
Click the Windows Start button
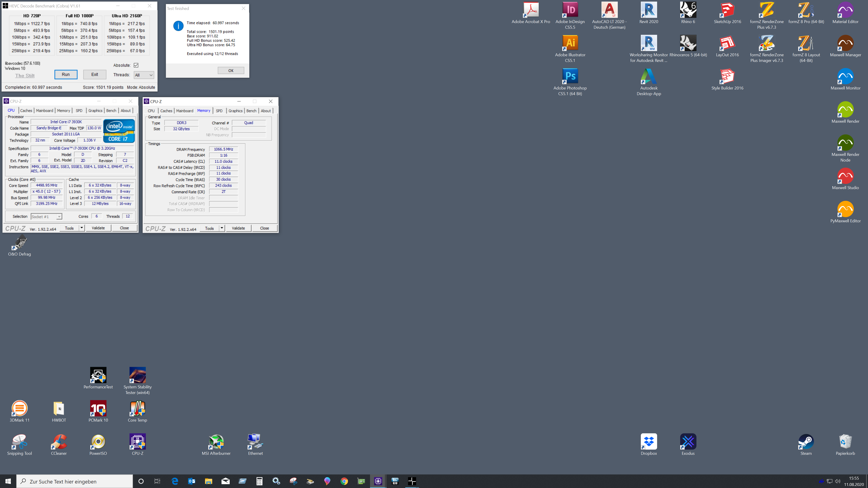(x=8, y=481)
